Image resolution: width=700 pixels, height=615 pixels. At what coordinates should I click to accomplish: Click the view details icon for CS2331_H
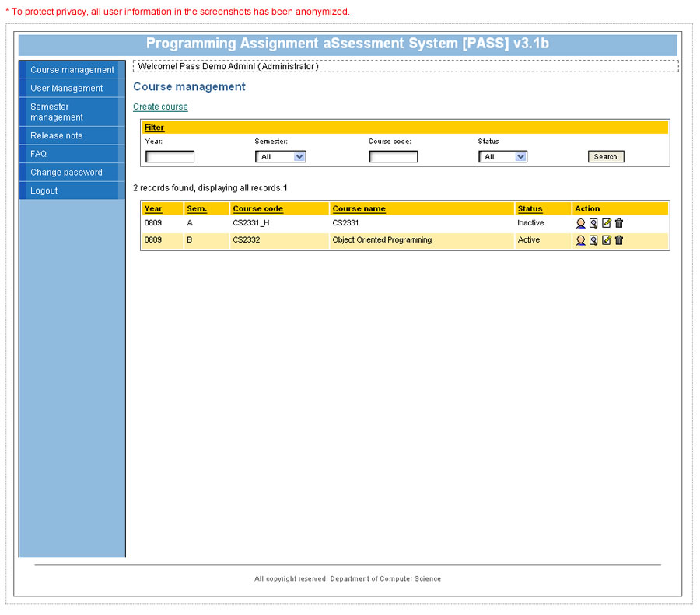(593, 223)
